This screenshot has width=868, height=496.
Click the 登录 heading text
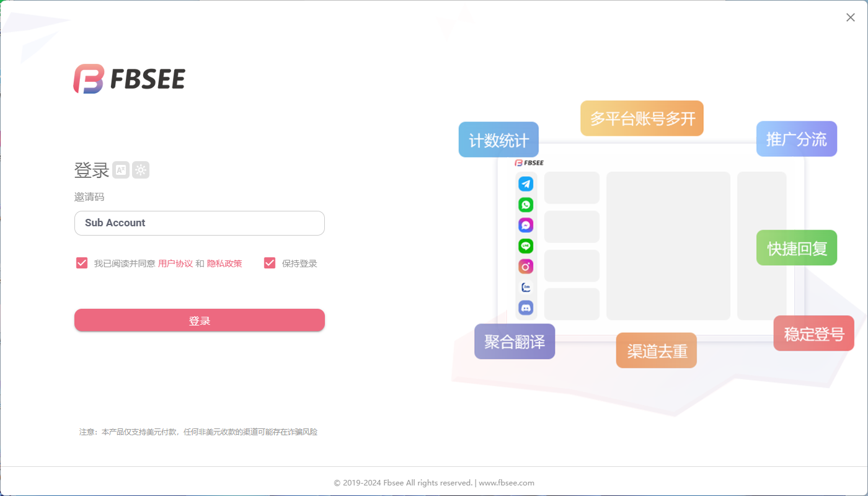click(92, 170)
